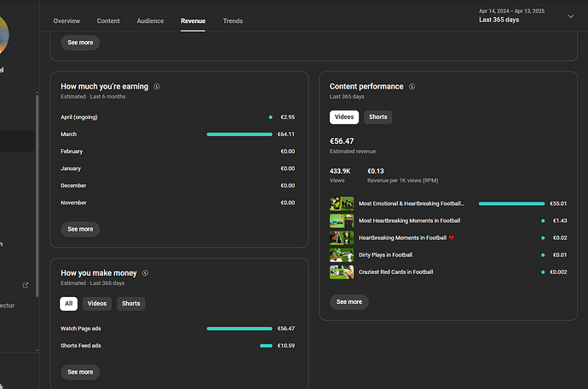Click the Most Heartbreaking Moments in Football title
The height and width of the screenshot is (389, 588).
(x=410, y=221)
